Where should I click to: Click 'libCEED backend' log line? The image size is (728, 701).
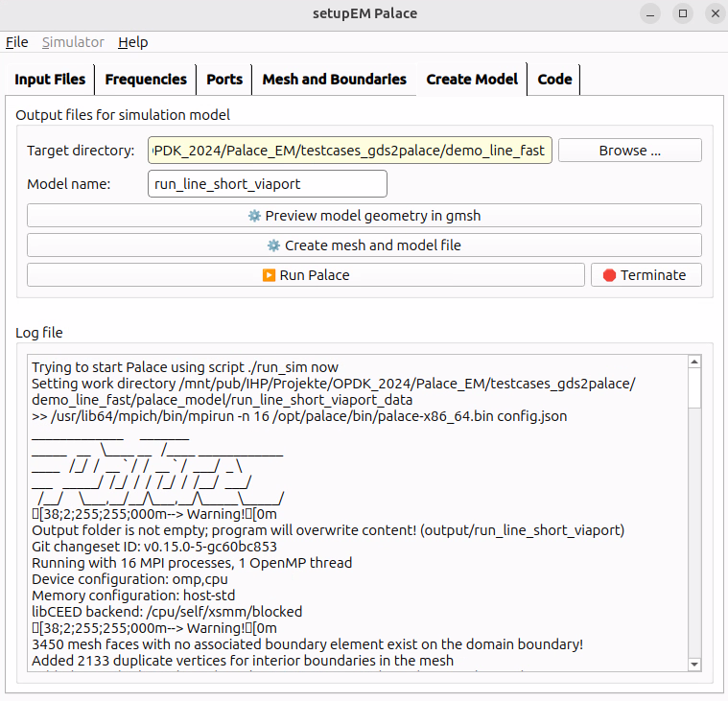[167, 612]
